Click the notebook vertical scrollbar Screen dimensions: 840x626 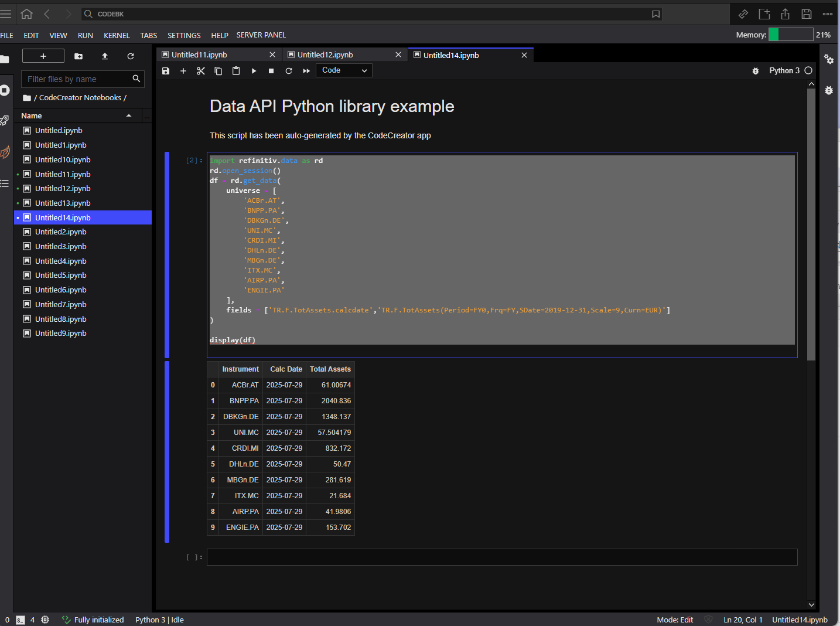tap(811, 224)
